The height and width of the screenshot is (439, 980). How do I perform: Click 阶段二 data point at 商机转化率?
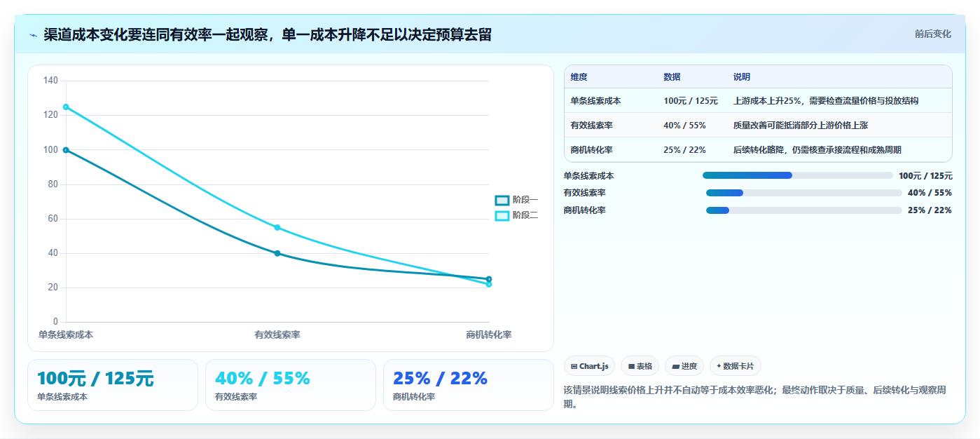pyautogui.click(x=489, y=284)
